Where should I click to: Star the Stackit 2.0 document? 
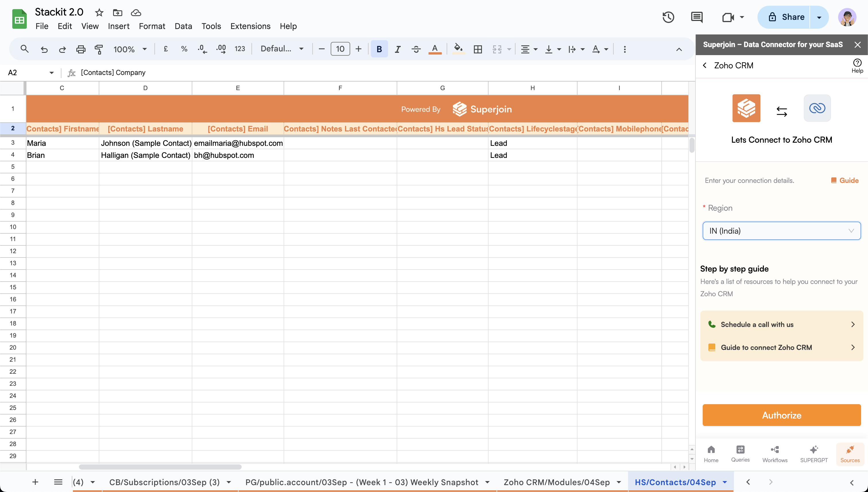tap(99, 13)
